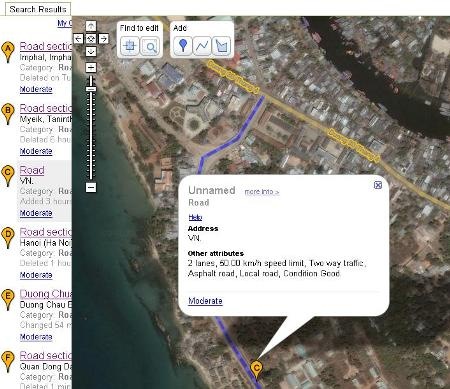Open the 'more info' link in bubble
The width and height of the screenshot is (450, 389).
(x=262, y=192)
